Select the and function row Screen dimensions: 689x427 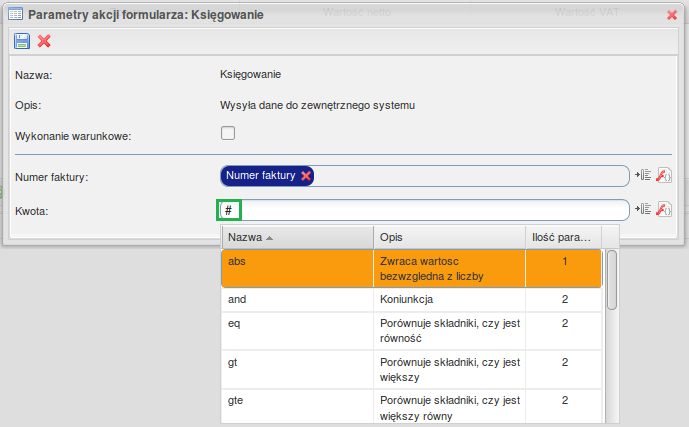pos(411,300)
